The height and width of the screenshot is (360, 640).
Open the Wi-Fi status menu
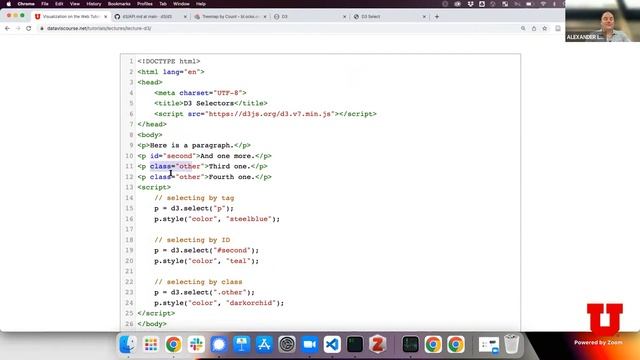(x=543, y=4)
